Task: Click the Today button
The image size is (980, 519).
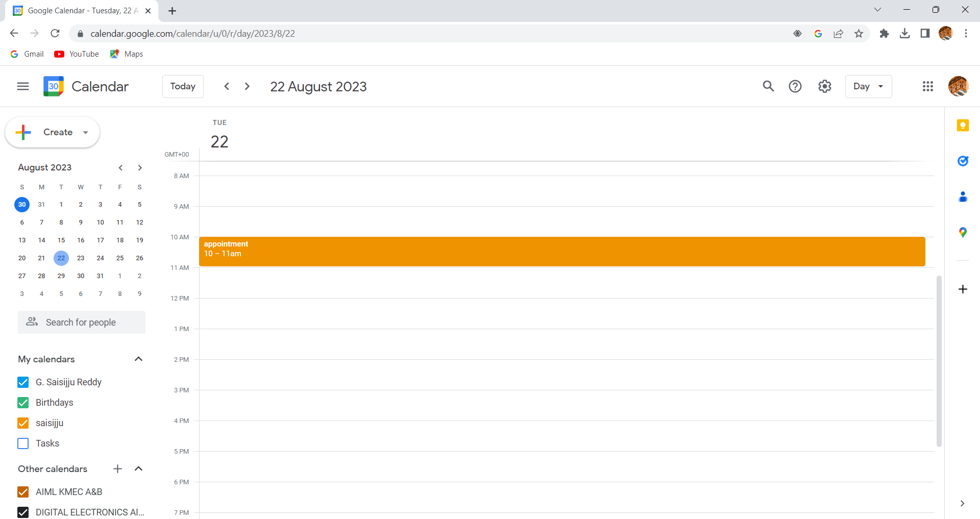Action: tap(182, 86)
